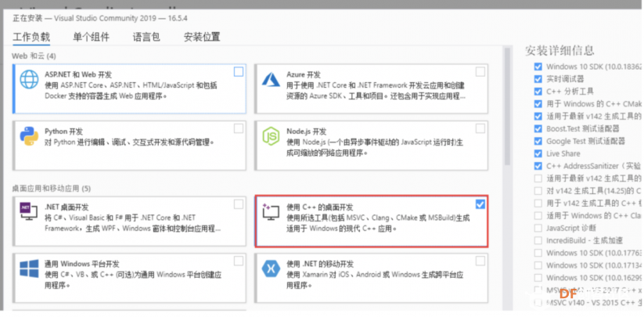Enable the Azure 开发 workload checkbox
Image resolution: width=644 pixels, height=317 pixels.
[480, 72]
